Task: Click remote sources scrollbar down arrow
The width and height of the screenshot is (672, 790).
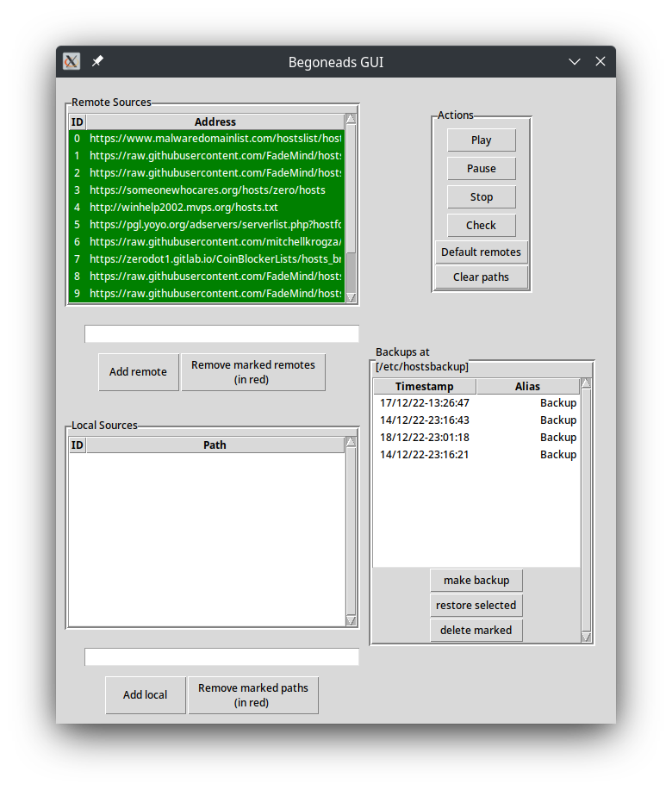Action: [352, 298]
